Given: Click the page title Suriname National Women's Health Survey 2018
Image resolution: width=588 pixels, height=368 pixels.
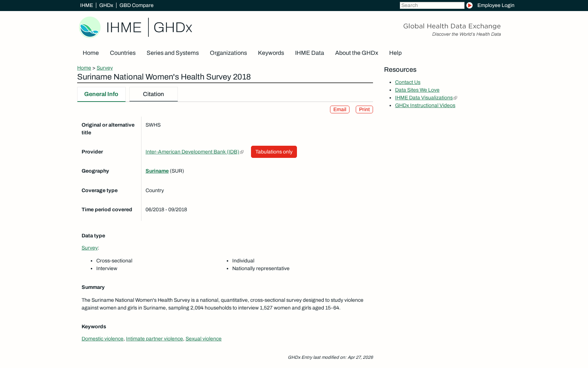Looking at the screenshot, I should click(x=164, y=77).
